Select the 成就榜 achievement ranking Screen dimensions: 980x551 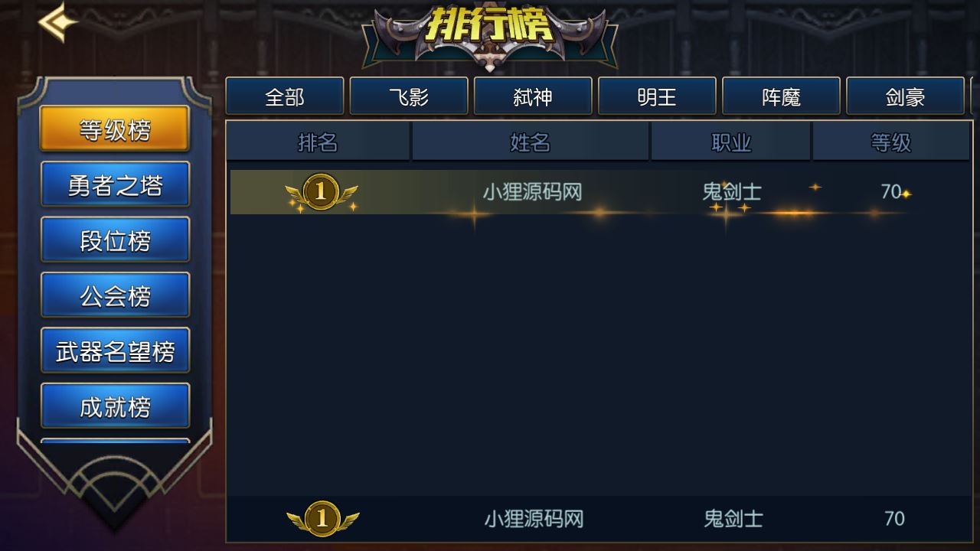[x=115, y=406]
